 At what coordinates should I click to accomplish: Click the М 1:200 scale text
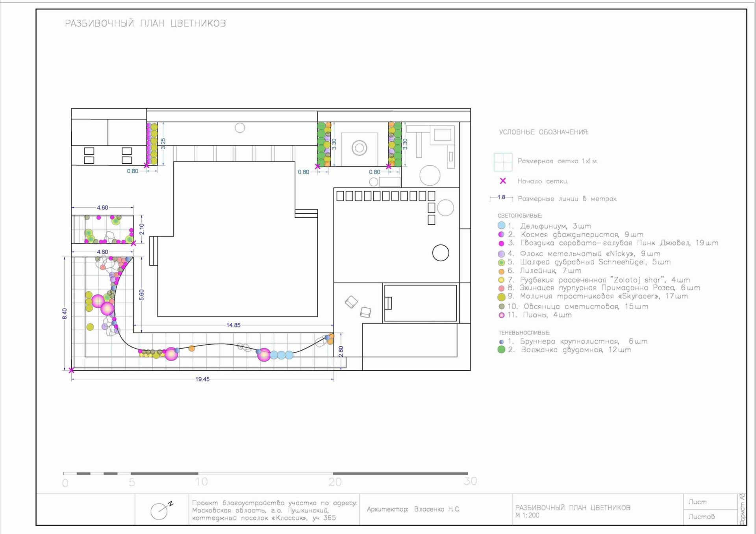(527, 516)
